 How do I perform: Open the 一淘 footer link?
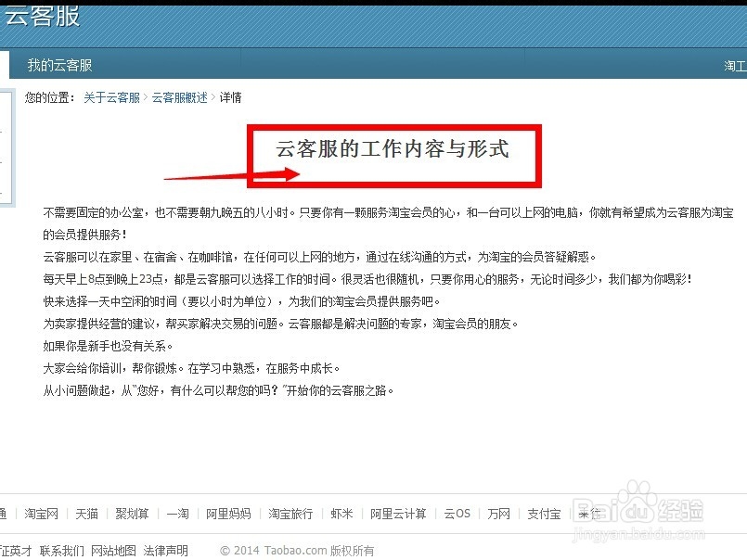point(177,514)
